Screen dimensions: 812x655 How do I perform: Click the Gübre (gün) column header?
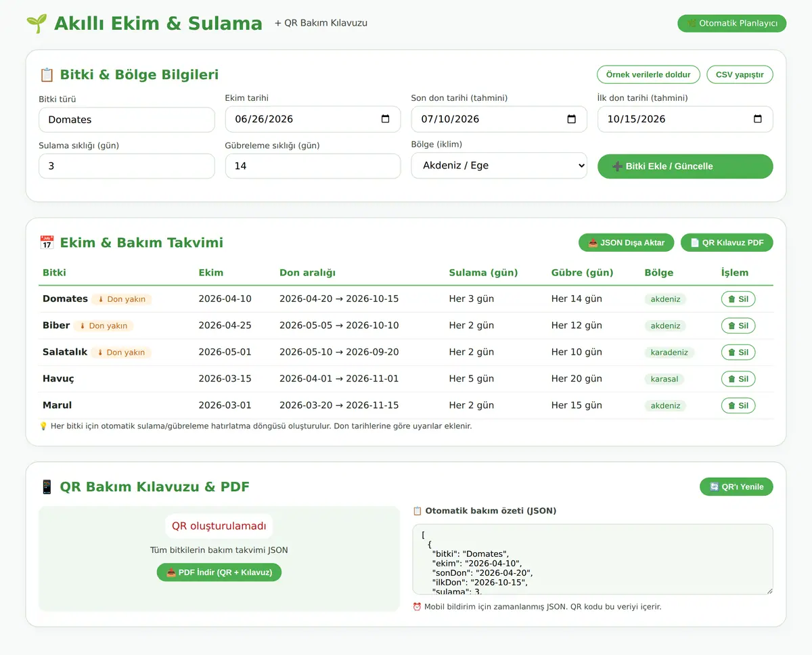[x=582, y=273]
